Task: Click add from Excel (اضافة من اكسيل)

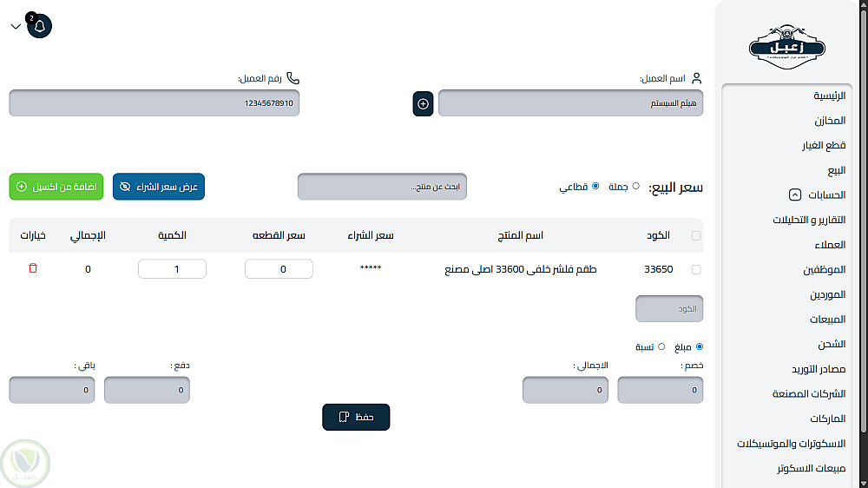Action: coord(56,187)
